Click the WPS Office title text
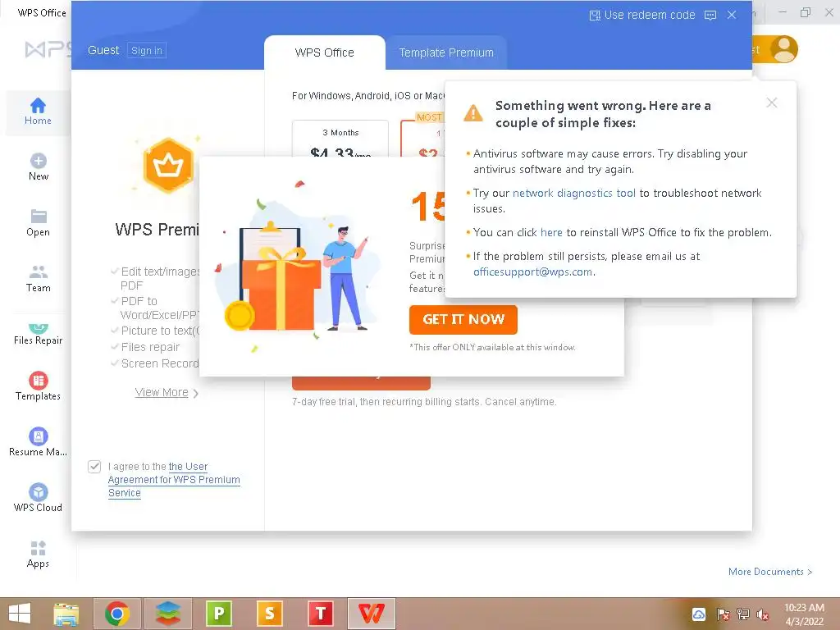The image size is (840, 630). coord(42,13)
